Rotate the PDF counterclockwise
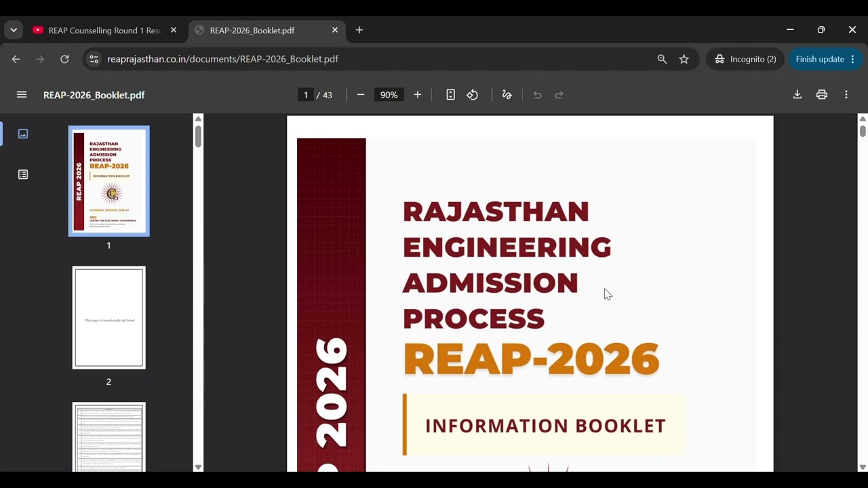 pos(473,95)
